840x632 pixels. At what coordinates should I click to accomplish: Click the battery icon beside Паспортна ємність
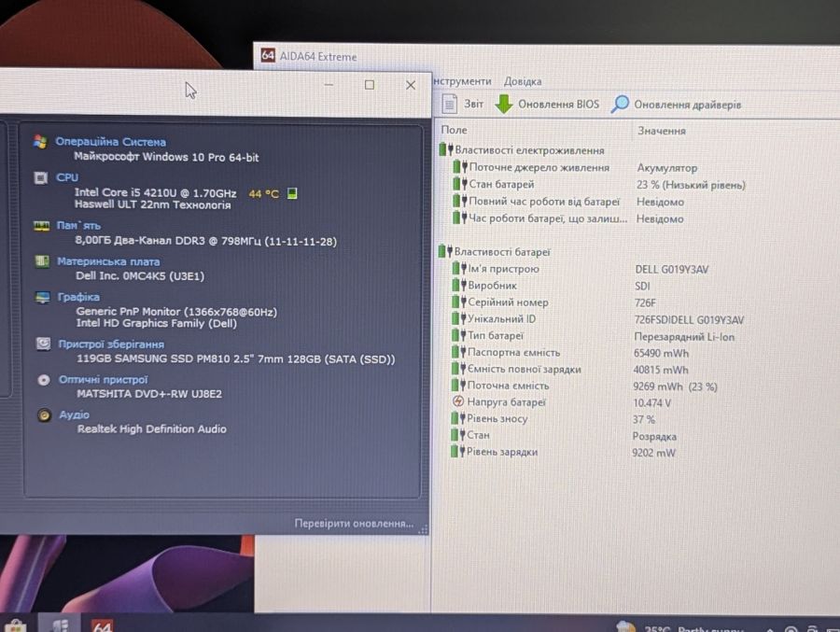pos(458,352)
